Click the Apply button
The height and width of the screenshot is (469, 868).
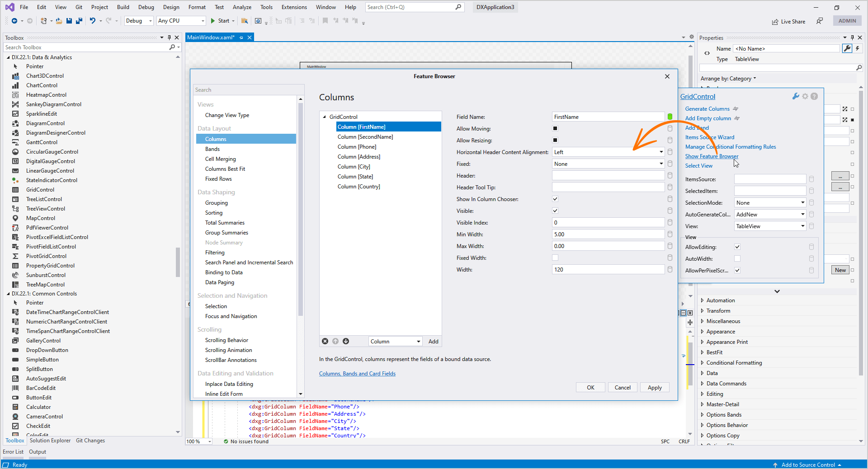pyautogui.click(x=654, y=387)
